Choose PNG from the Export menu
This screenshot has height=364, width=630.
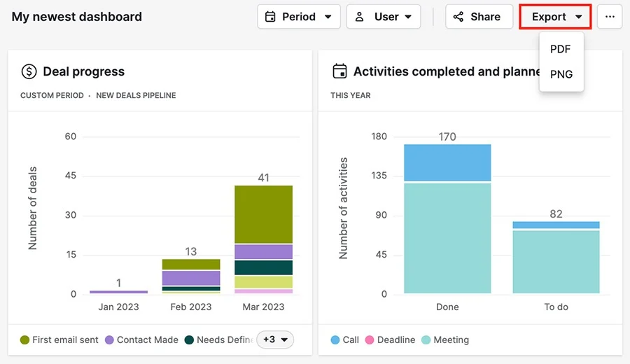[561, 74]
